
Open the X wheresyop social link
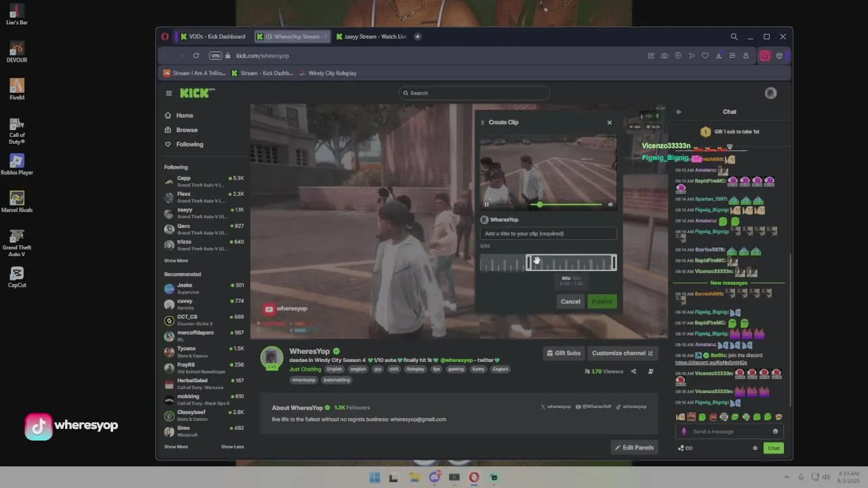(x=555, y=407)
